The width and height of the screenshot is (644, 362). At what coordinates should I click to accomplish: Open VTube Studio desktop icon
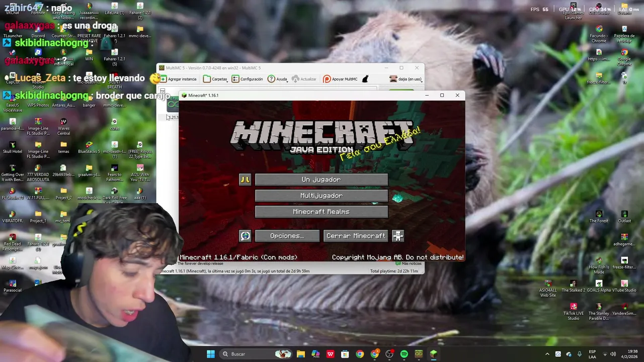point(624,286)
